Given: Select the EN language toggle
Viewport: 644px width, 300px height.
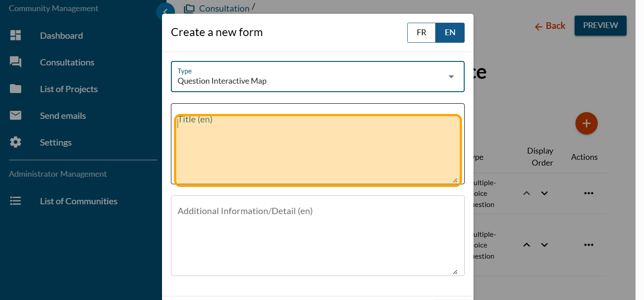Looking at the screenshot, I should [450, 32].
